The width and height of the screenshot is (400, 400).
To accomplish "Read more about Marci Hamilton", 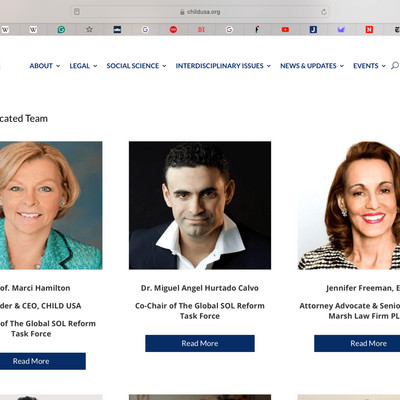I will coord(43,361).
